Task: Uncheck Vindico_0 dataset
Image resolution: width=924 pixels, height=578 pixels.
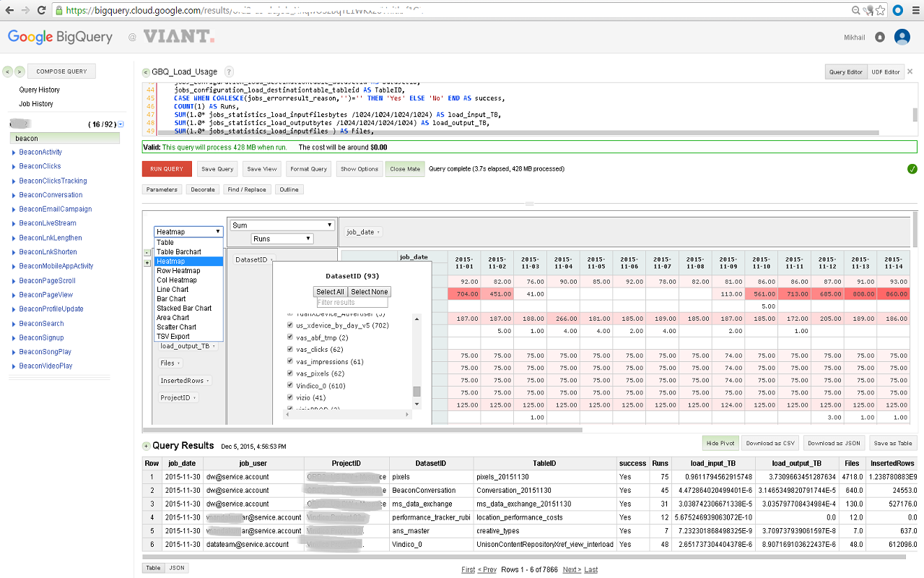Action: point(290,386)
